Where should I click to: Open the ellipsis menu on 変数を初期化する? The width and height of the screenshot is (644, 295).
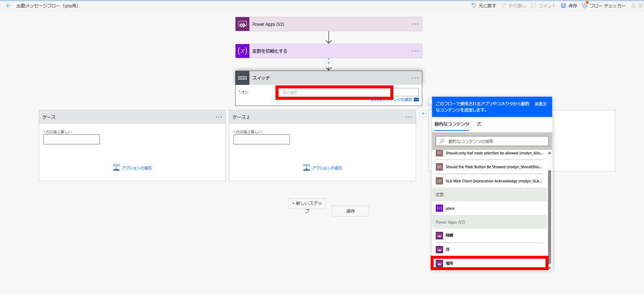415,51
